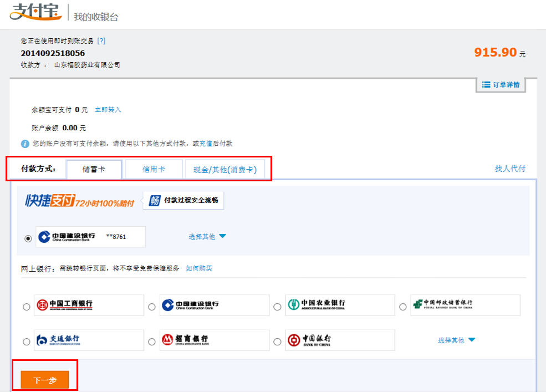
Task: Open the [?] help link for instant transaction
Action: (x=101, y=41)
